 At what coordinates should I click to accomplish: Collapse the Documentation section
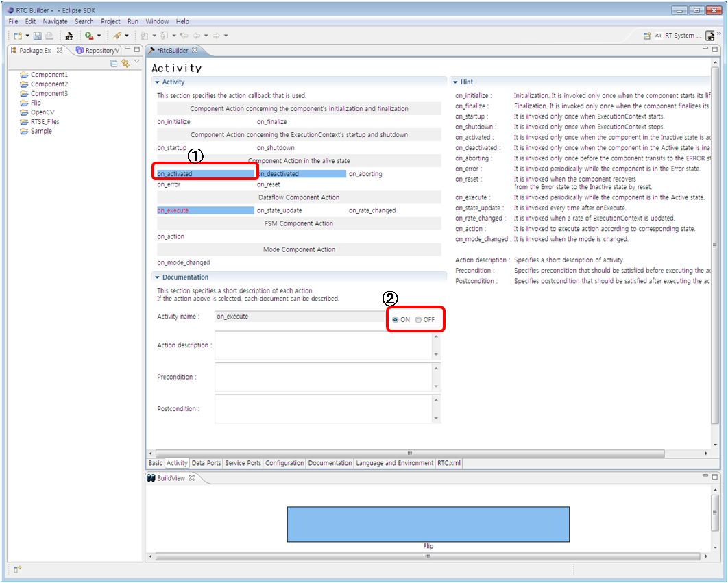pos(158,277)
